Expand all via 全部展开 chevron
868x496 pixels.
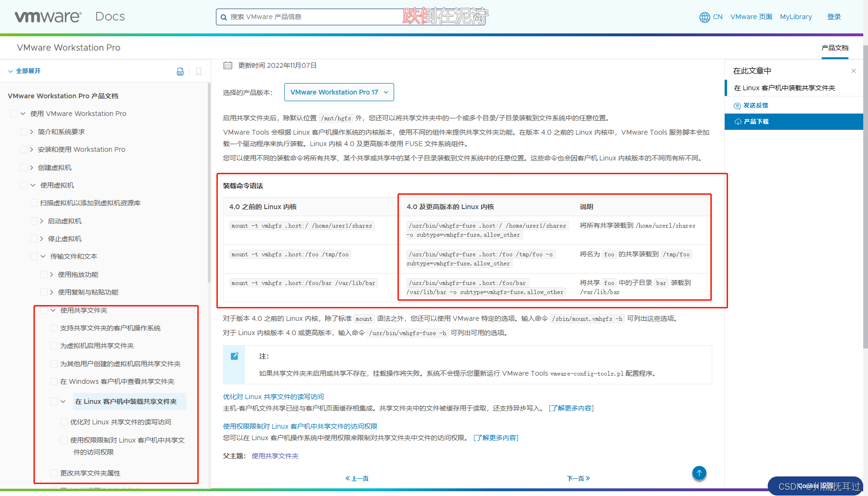tap(11, 71)
